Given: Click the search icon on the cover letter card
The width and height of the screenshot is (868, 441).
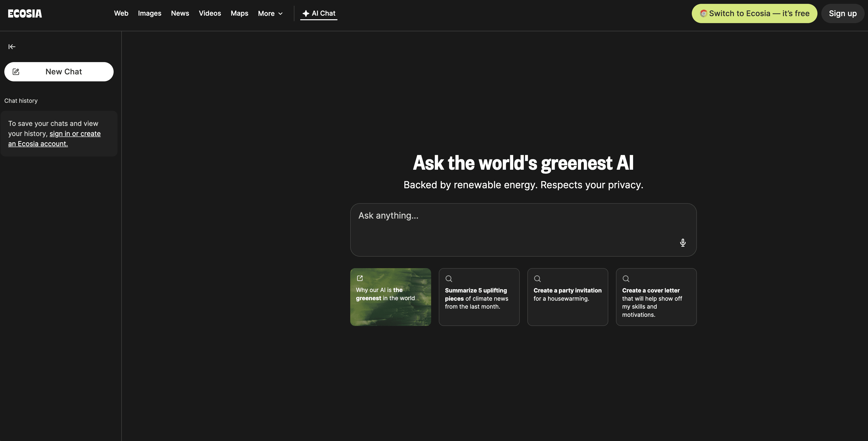Looking at the screenshot, I should coord(626,279).
